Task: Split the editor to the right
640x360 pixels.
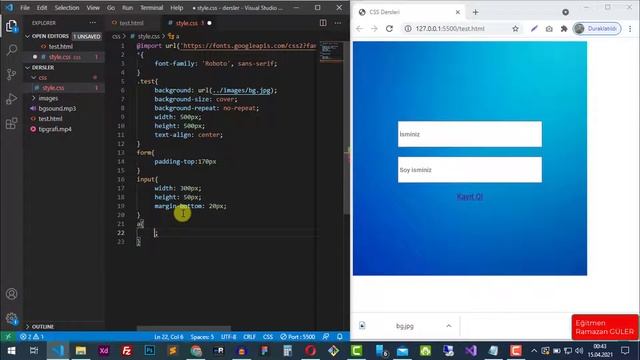Action: coord(323,23)
